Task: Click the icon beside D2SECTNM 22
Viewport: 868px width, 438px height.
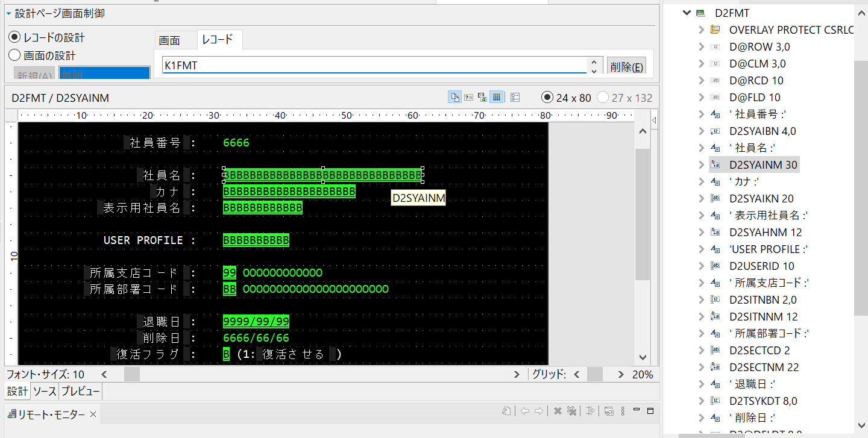Action: click(x=715, y=367)
